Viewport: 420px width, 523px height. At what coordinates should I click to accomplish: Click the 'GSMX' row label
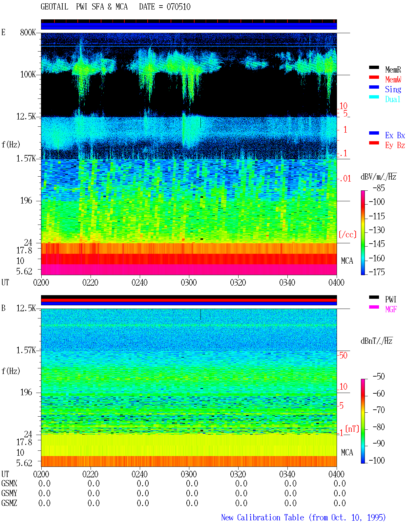9,484
